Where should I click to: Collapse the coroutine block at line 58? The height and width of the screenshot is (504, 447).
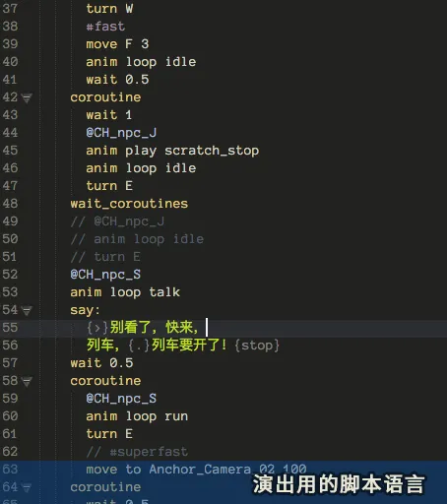coord(27,381)
